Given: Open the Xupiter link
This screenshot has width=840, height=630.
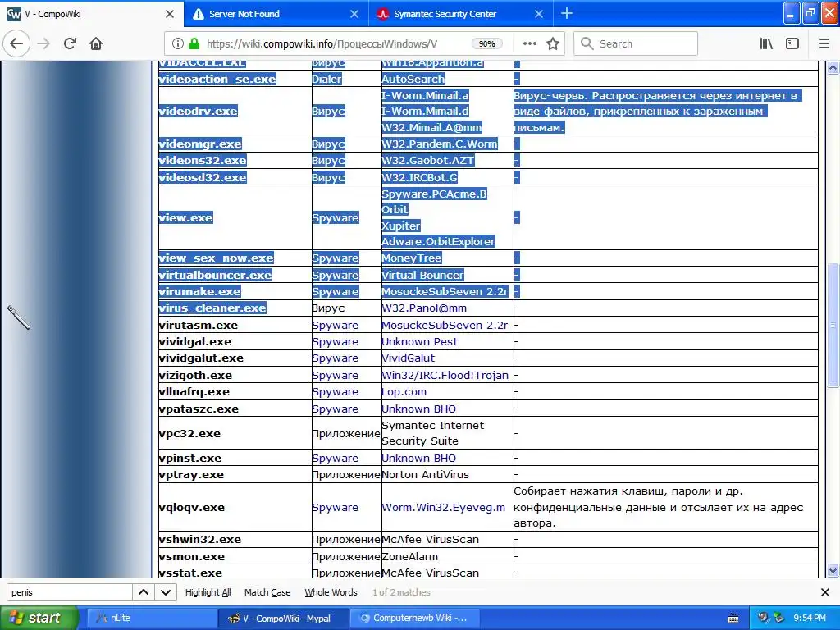Looking at the screenshot, I should pos(400,226).
